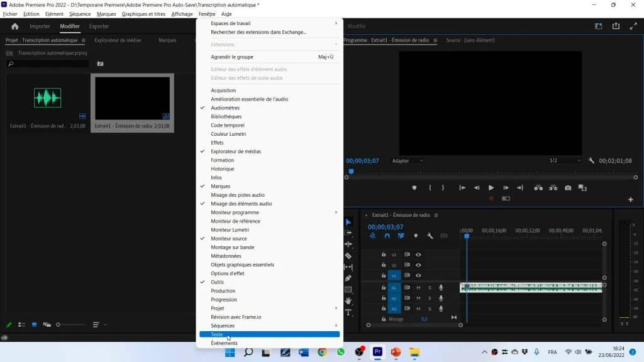This screenshot has height=362, width=644.
Task: Select the Slip tool
Action: pyautogui.click(x=348, y=266)
